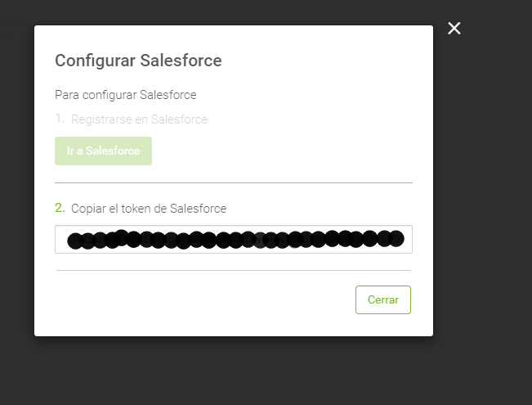Viewport: 532px width, 405px height.
Task: Open Salesforce via Ir a Salesforce button
Action: click(103, 151)
